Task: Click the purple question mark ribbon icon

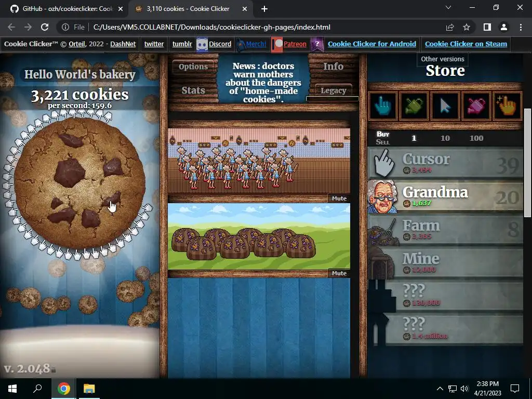Action: 317,45
